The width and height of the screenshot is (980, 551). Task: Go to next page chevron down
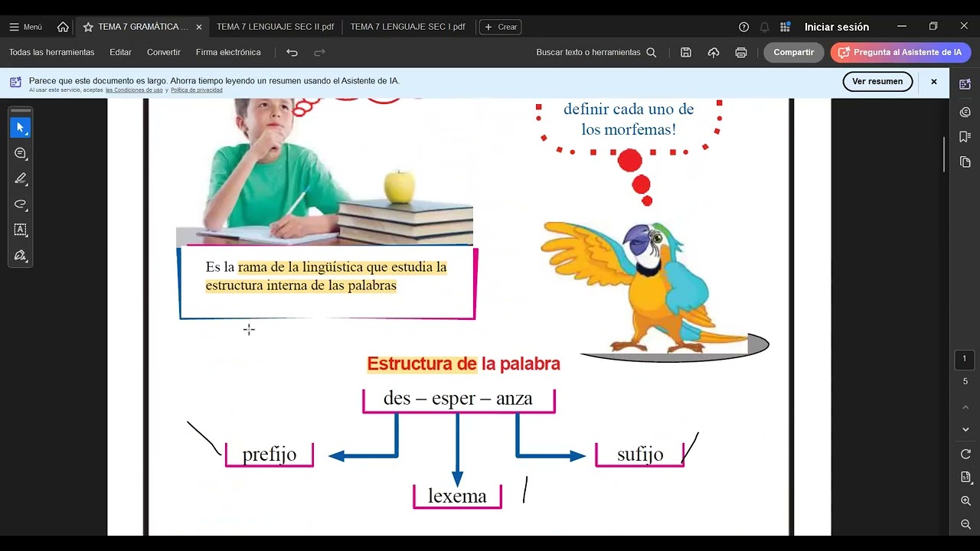point(965,429)
